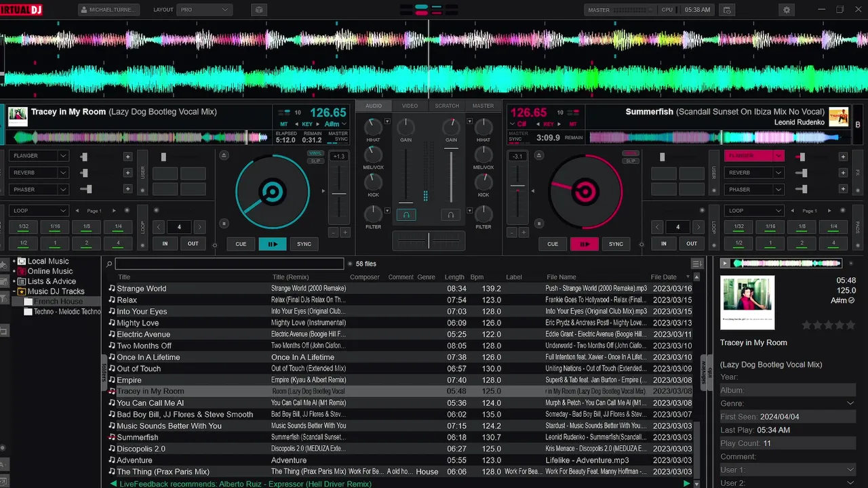Click CUE on the right deck
The height and width of the screenshot is (488, 868).
553,244
